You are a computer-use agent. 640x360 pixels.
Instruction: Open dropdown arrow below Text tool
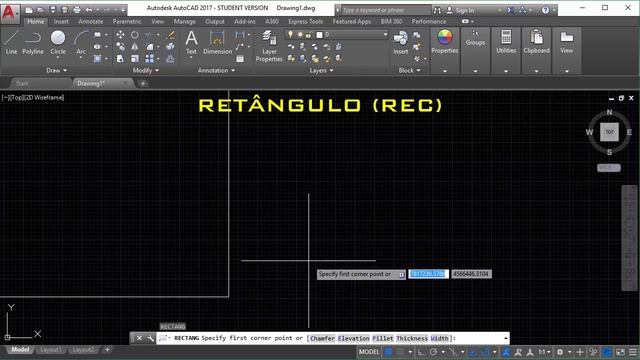click(x=191, y=58)
